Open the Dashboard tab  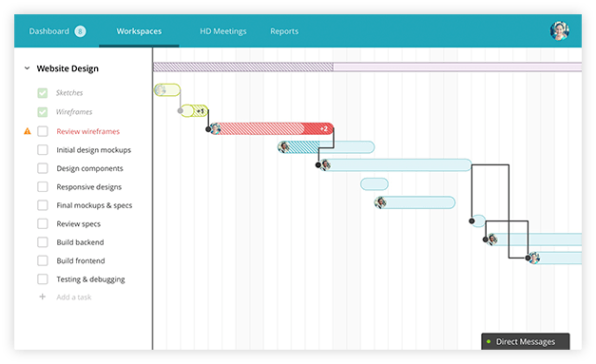(49, 31)
